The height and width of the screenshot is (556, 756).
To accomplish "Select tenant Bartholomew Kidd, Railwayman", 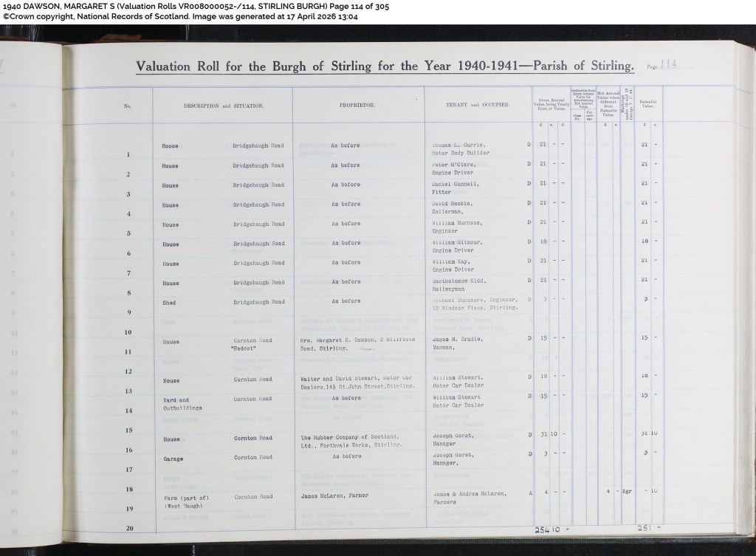I will pyautogui.click(x=459, y=284).
